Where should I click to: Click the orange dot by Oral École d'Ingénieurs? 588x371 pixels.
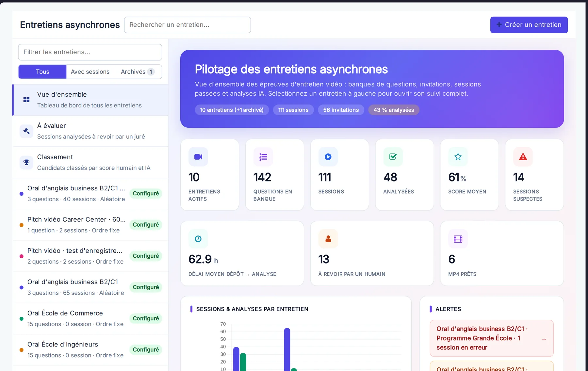point(22,350)
